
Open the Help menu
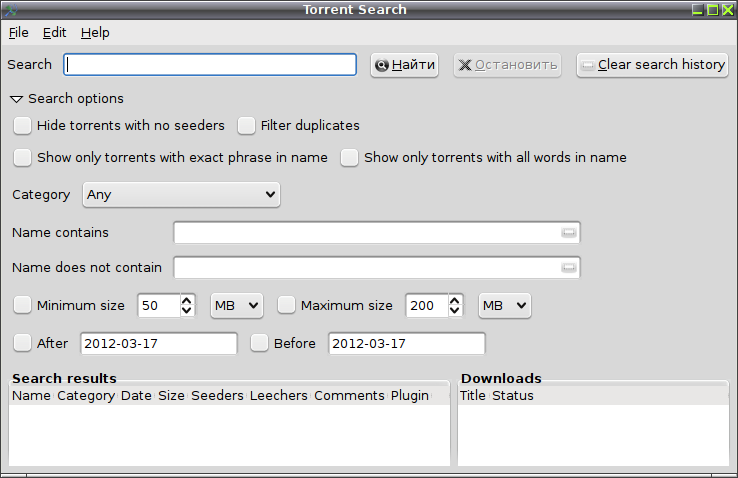pyautogui.click(x=95, y=32)
